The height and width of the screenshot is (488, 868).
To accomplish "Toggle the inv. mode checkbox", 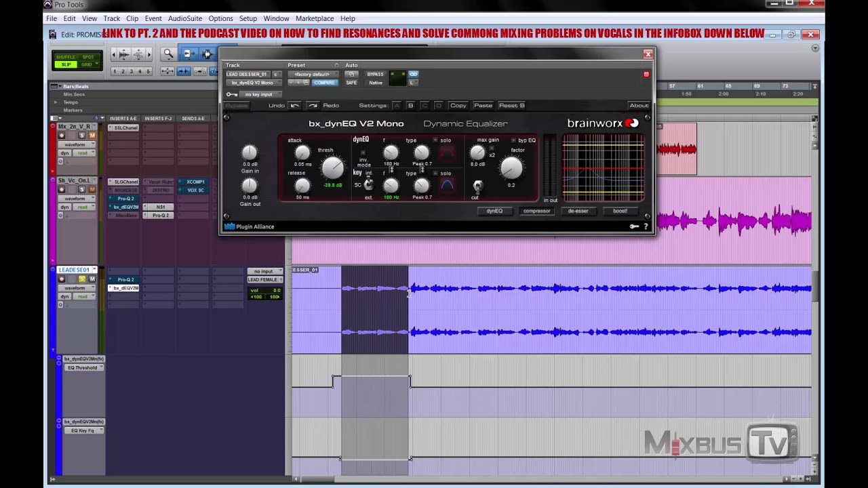I will pyautogui.click(x=363, y=152).
